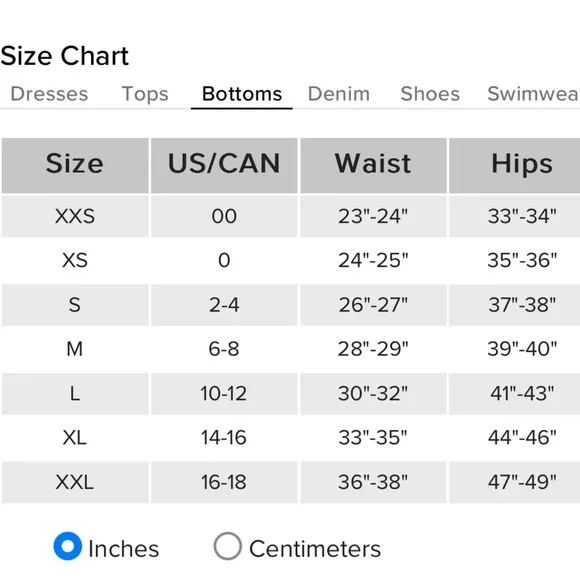Choose the Centimeters radio button

227,546
